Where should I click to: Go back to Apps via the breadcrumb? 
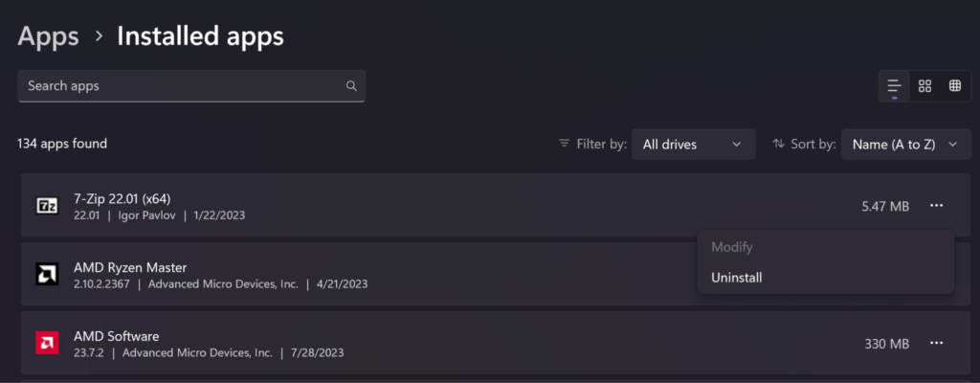48,36
